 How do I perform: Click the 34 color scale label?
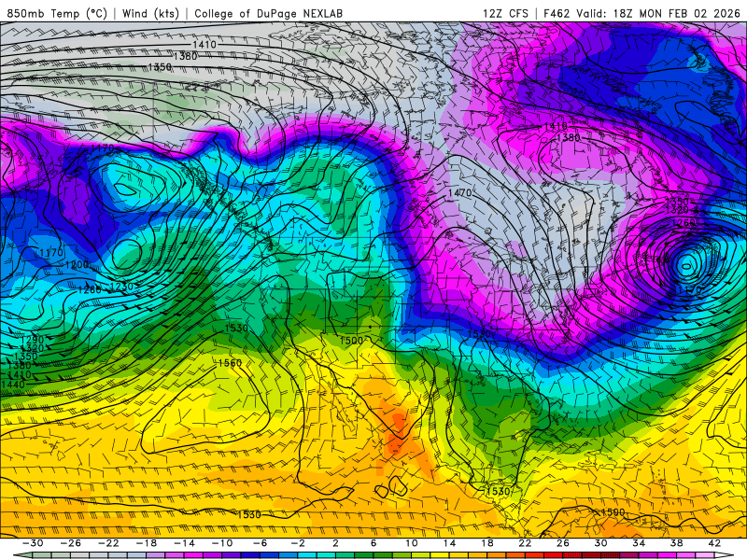(x=639, y=543)
